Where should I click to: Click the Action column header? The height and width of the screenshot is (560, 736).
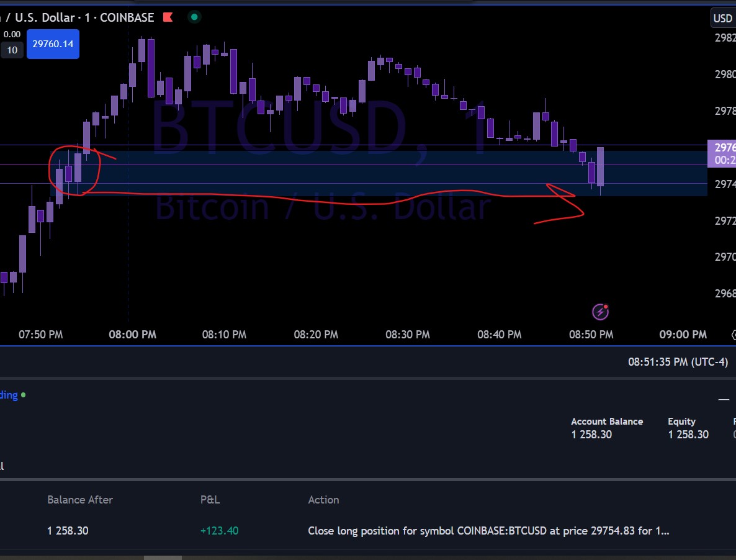tap(323, 500)
